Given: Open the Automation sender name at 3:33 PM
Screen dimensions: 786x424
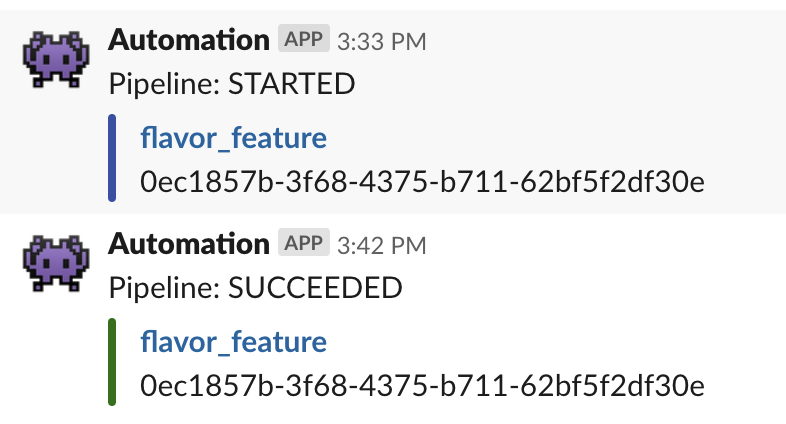Looking at the screenshot, I should pos(189,40).
